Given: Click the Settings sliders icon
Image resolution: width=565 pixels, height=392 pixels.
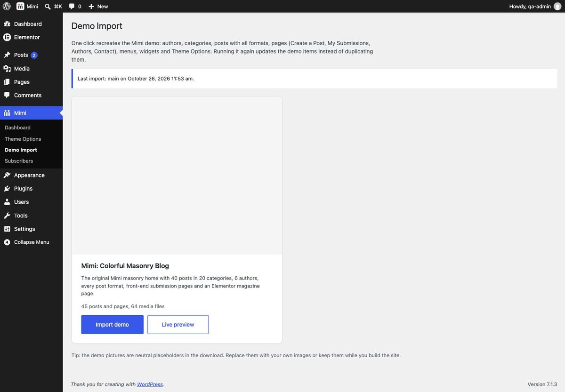Looking at the screenshot, I should click(7, 229).
